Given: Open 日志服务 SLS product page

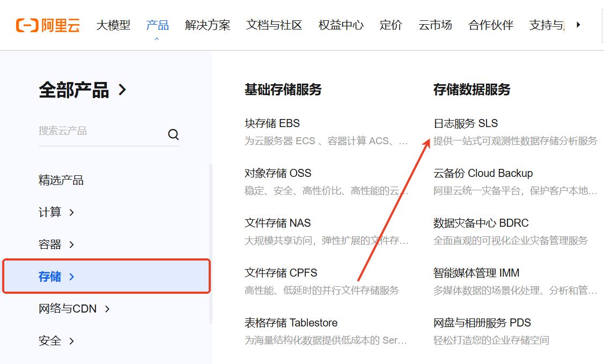Looking at the screenshot, I should 466,123.
